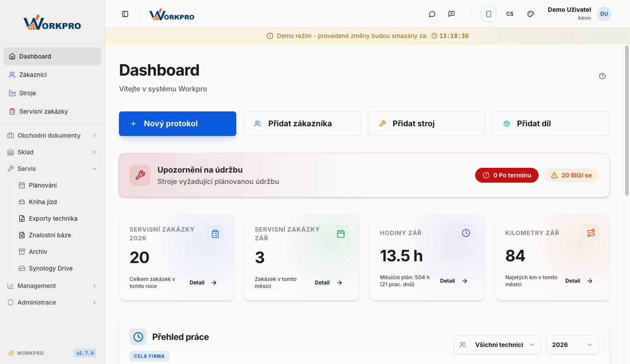Viewport: 630px width, 364px height.
Task: Click the 0 Po termínu badge
Action: 507,175
